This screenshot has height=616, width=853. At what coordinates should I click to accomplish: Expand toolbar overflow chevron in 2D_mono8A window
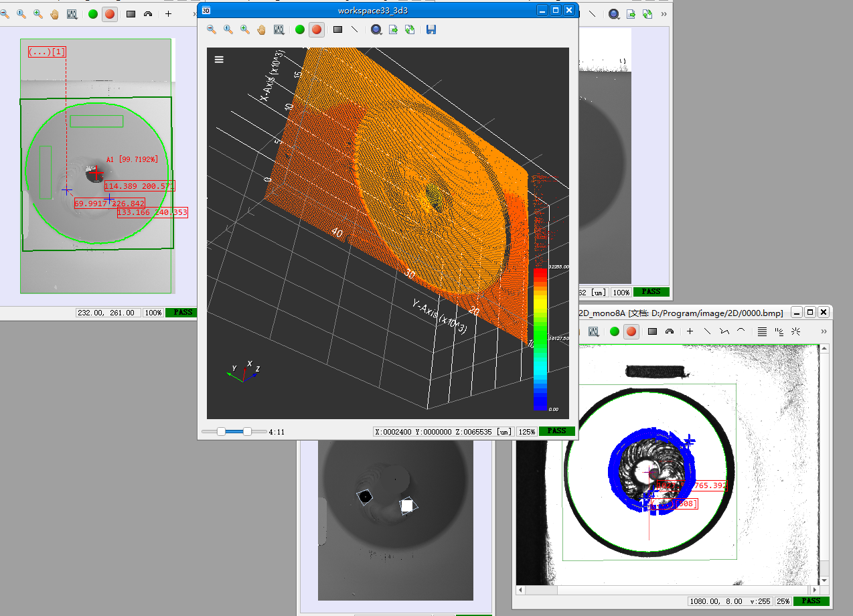(823, 331)
